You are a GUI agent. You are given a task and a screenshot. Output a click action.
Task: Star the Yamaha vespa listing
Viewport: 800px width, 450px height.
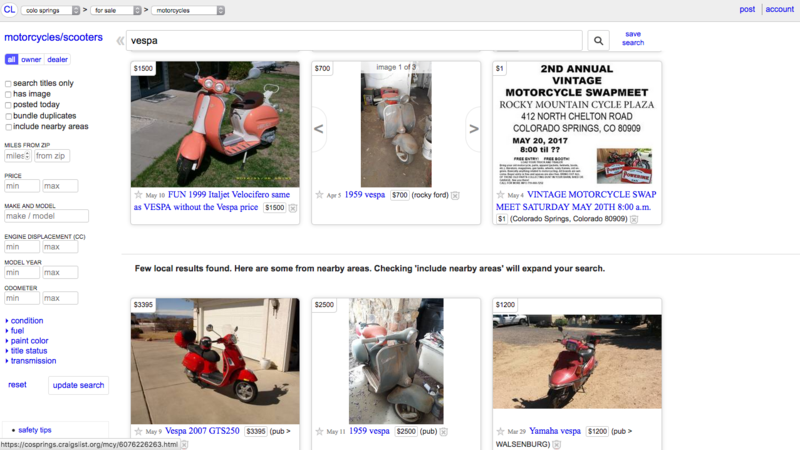[x=501, y=431]
